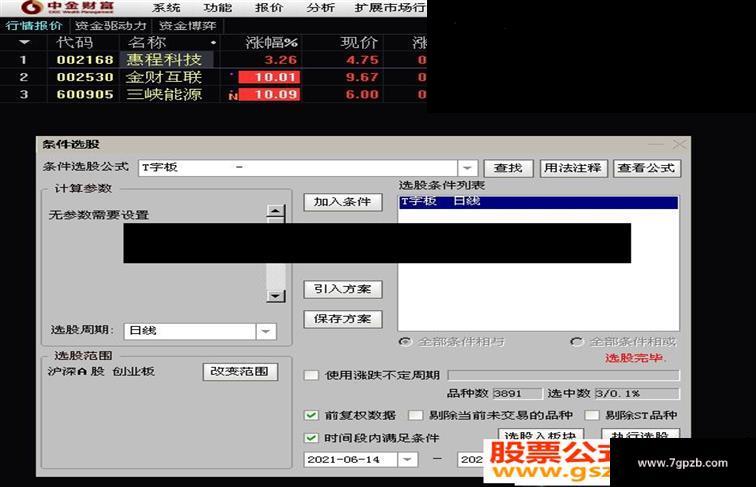Click the 中金财富 logo icon
The width and height of the screenshot is (756, 487).
[x=31, y=7]
